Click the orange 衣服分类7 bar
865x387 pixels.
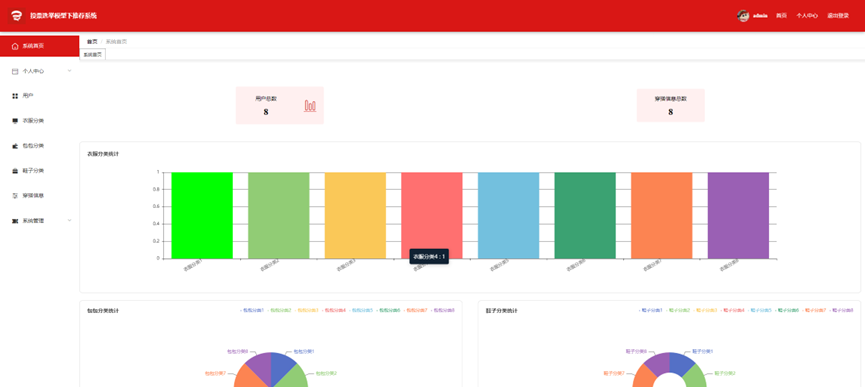(x=661, y=216)
